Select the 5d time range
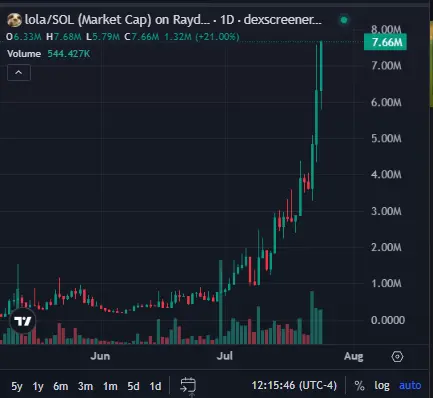The image size is (433, 398). pyautogui.click(x=133, y=386)
